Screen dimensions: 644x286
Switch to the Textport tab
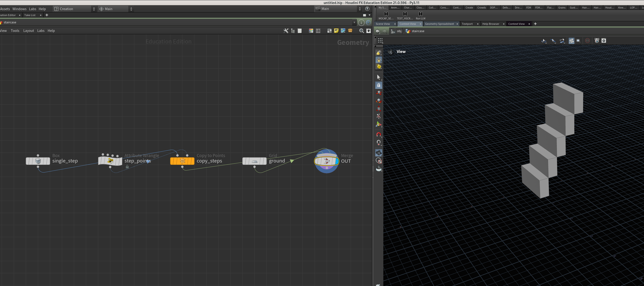(x=467, y=24)
